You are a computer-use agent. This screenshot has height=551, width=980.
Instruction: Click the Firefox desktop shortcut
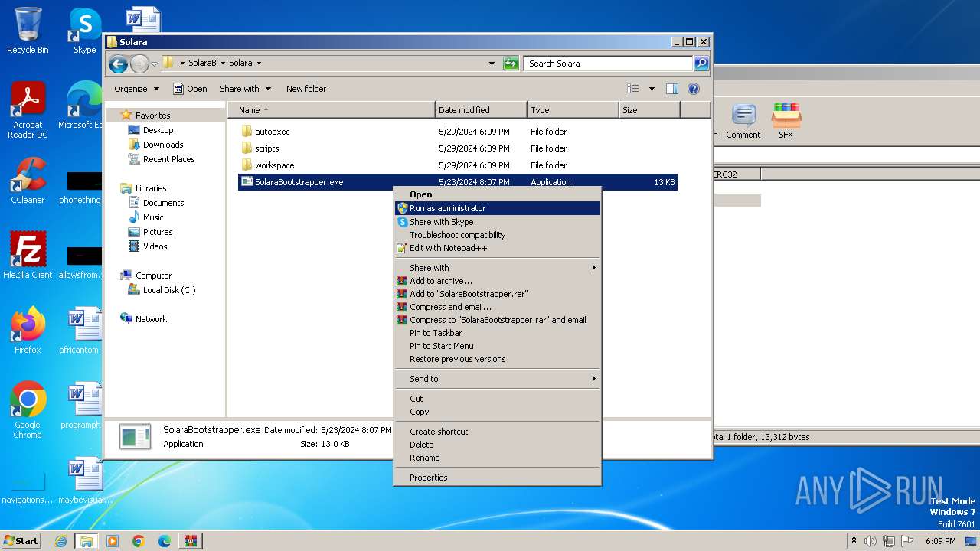click(28, 331)
